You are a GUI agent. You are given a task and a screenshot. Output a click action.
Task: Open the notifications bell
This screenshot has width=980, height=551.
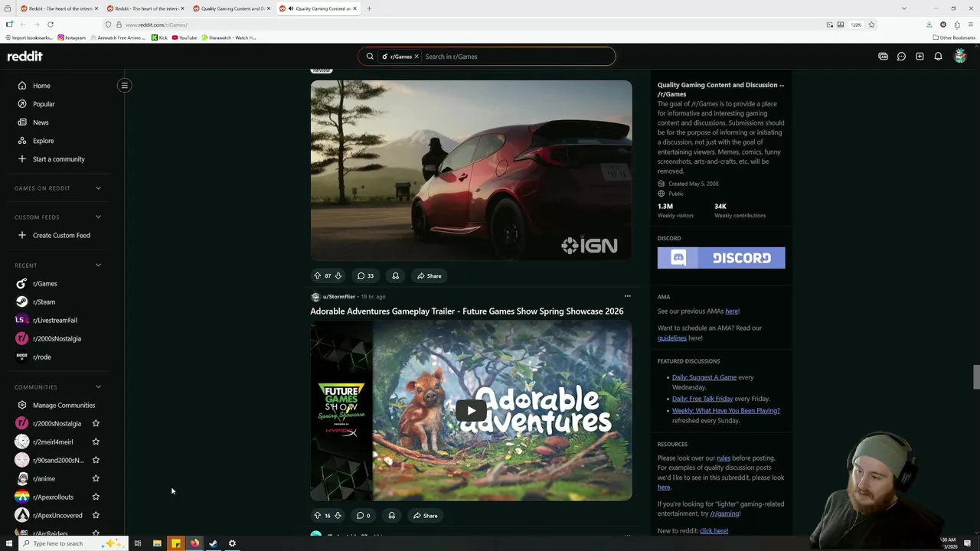(938, 56)
